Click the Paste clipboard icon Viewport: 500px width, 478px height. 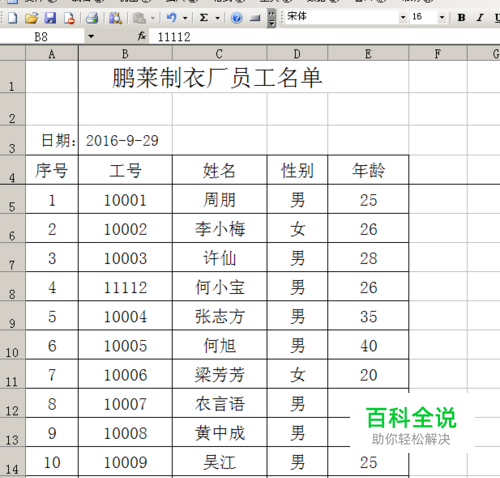[x=139, y=18]
